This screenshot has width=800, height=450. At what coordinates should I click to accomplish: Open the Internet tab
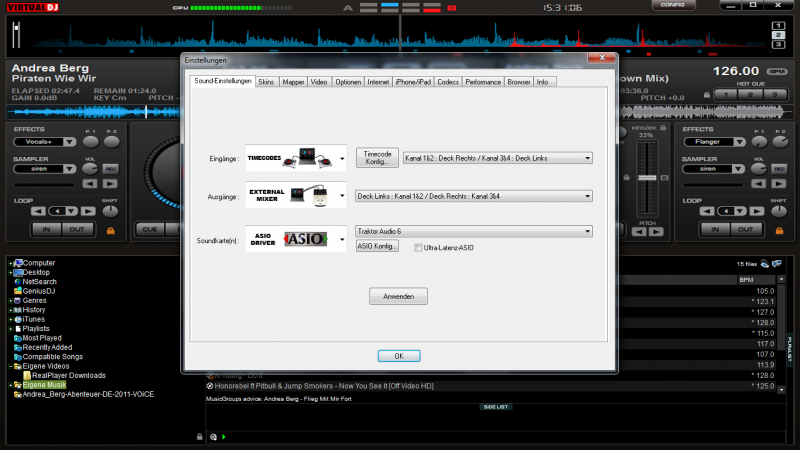pyautogui.click(x=378, y=82)
